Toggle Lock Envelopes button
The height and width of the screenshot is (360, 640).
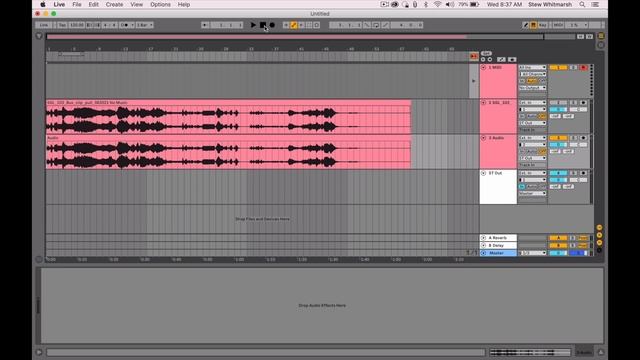point(512,59)
